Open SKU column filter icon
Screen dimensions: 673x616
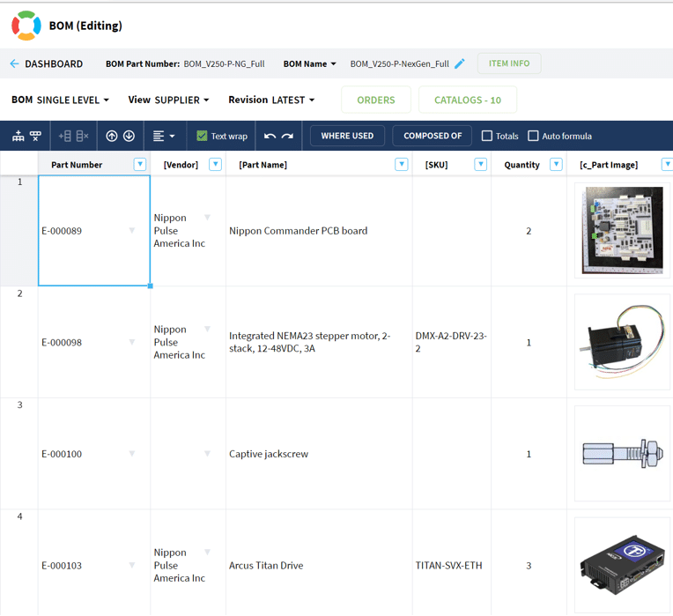(481, 165)
